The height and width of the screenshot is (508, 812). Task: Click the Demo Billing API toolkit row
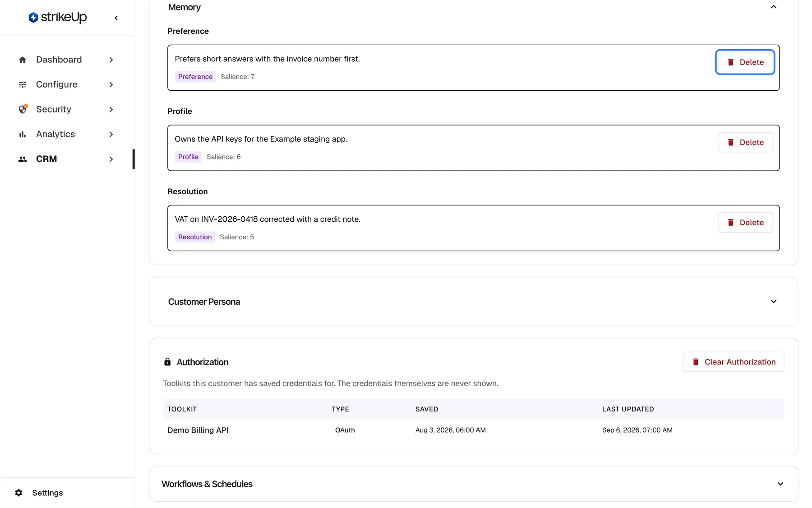coord(474,430)
